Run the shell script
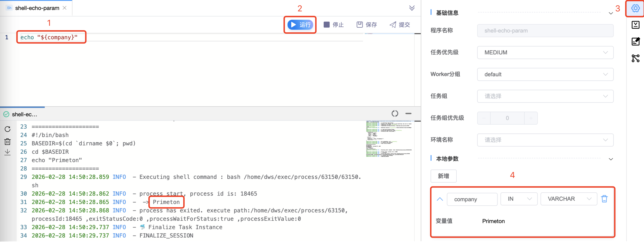 (300, 25)
